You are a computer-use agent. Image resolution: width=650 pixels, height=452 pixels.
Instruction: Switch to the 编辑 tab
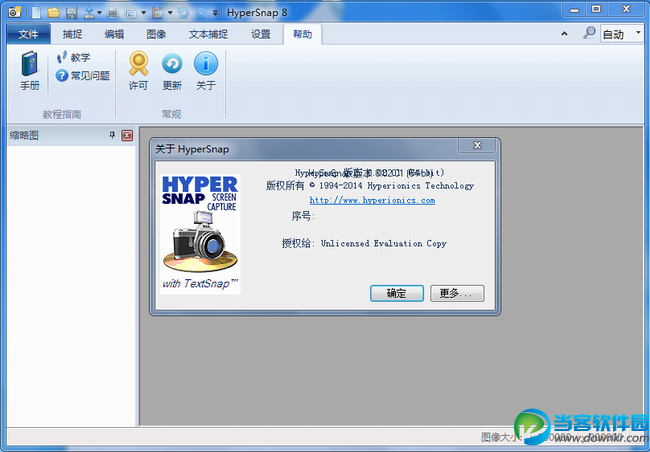(114, 34)
